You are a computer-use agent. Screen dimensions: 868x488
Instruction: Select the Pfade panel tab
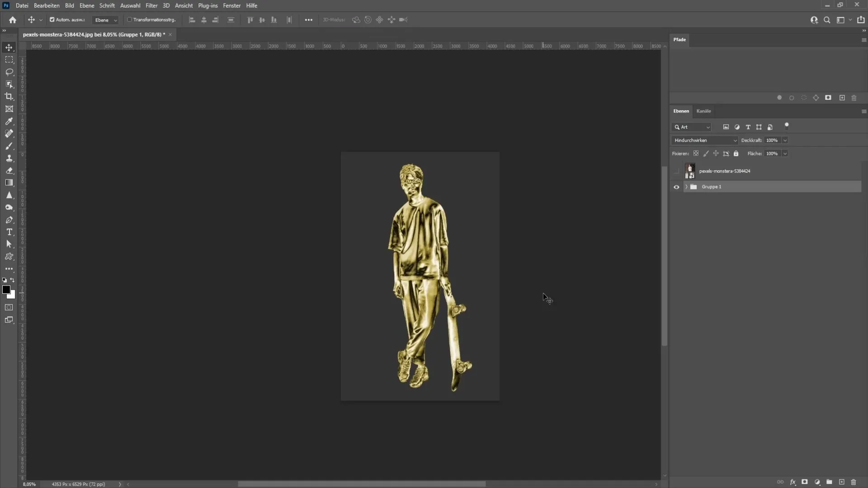(x=679, y=40)
